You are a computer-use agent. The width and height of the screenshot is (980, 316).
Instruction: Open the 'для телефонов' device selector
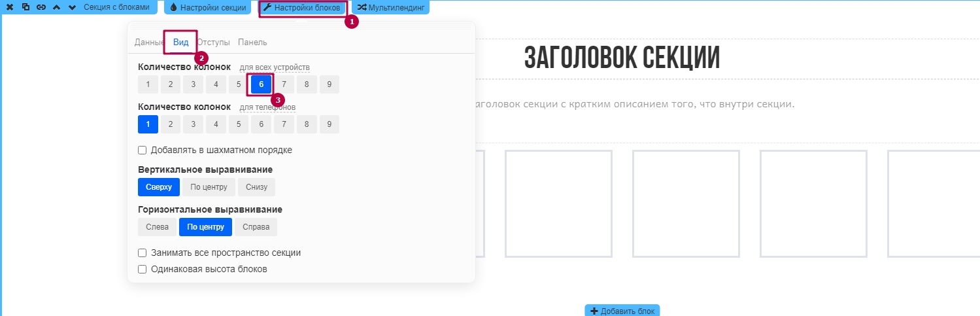pyautogui.click(x=267, y=107)
